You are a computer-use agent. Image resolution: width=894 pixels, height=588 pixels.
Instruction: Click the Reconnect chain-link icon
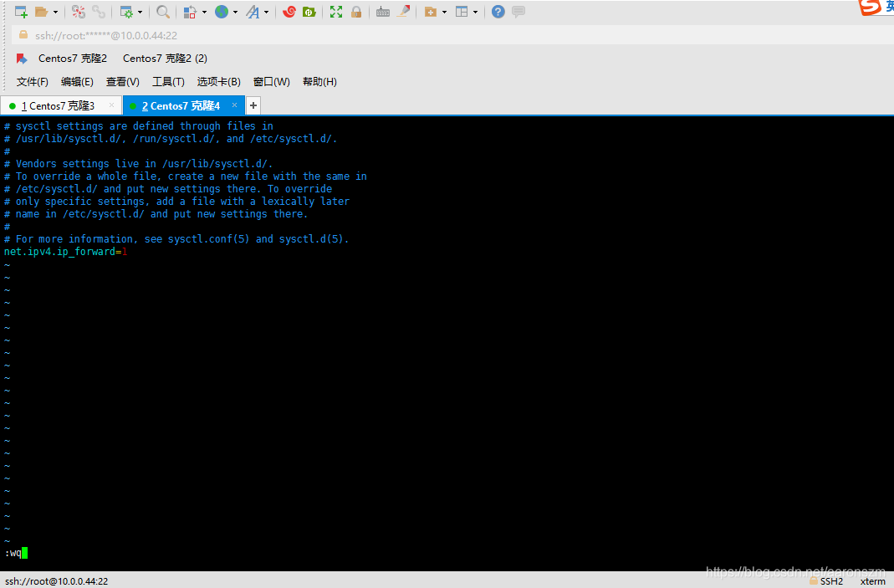(x=99, y=12)
